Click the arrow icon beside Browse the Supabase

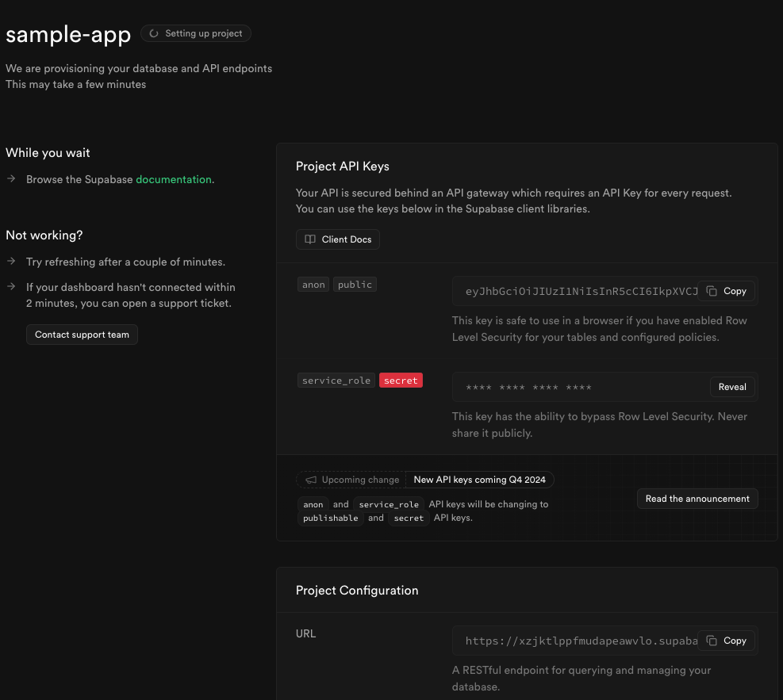(x=11, y=178)
